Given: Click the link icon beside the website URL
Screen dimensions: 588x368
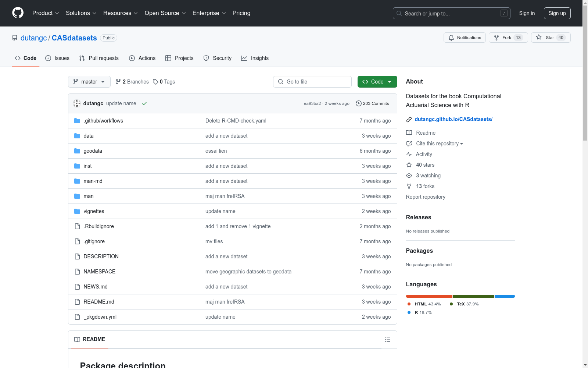Looking at the screenshot, I should [409, 119].
